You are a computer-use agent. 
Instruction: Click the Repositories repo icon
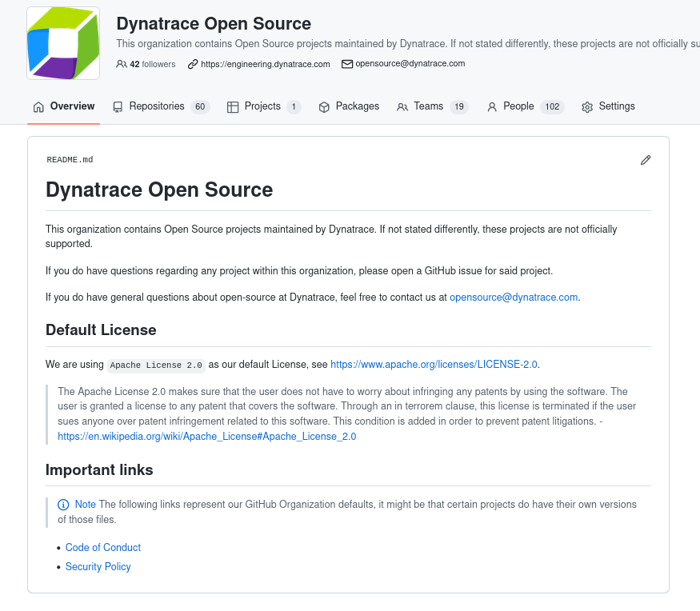118,106
